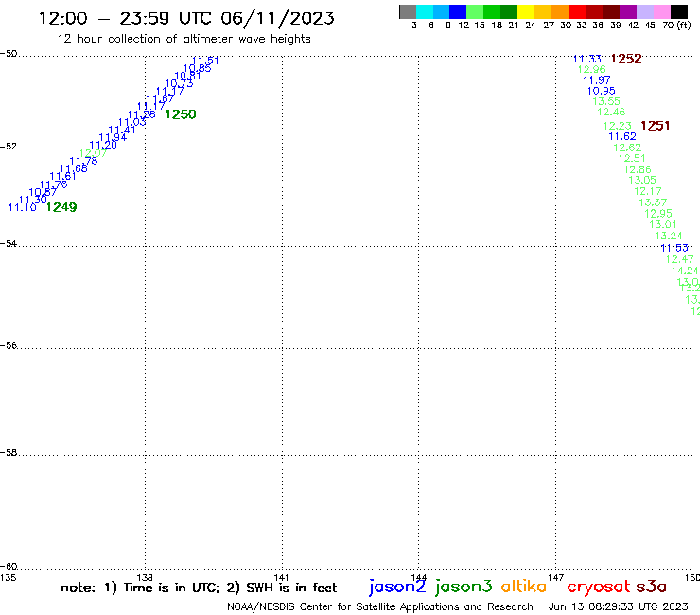
Task: Click the wave height value 11.97
Action: [x=597, y=80]
